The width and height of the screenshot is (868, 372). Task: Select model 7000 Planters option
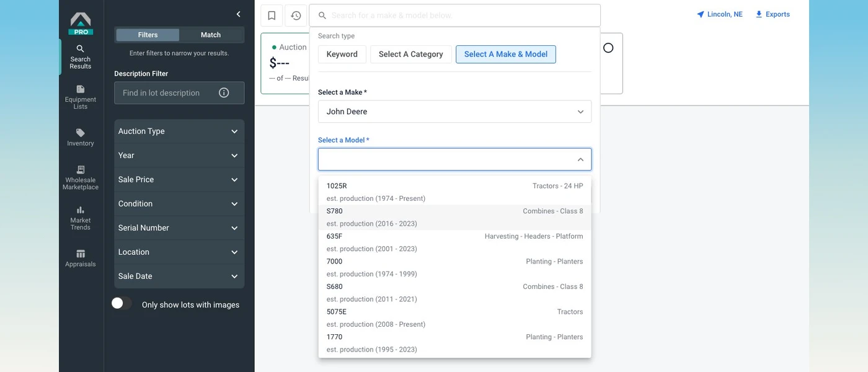point(454,268)
